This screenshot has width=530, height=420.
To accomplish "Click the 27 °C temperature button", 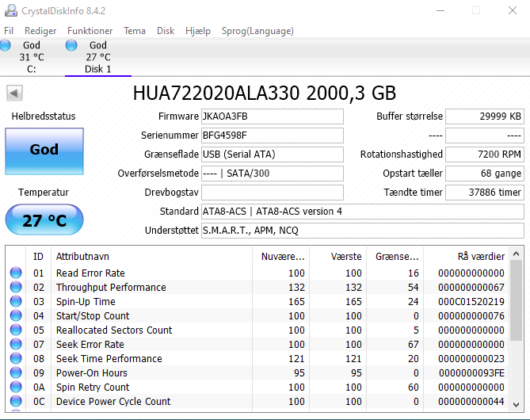I will pyautogui.click(x=44, y=220).
